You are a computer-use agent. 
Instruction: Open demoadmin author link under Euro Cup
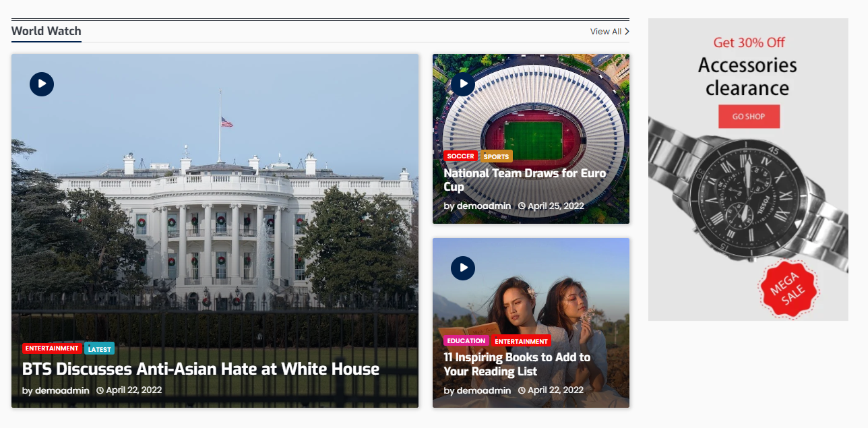coord(484,206)
